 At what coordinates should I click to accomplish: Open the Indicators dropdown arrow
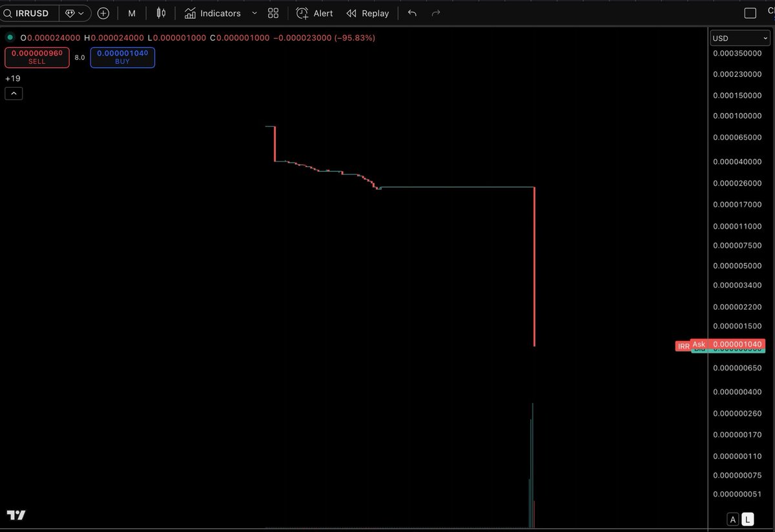pos(254,13)
